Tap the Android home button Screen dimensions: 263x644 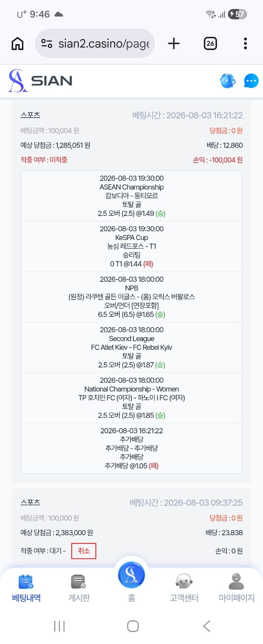pos(133,626)
